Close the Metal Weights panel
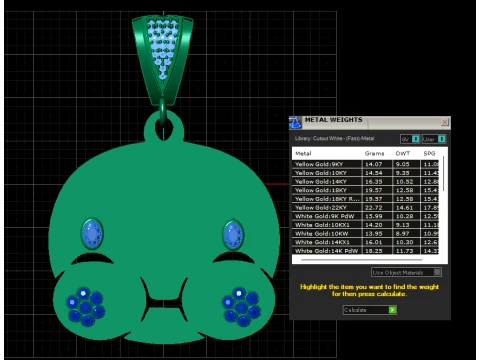 [x=445, y=122]
